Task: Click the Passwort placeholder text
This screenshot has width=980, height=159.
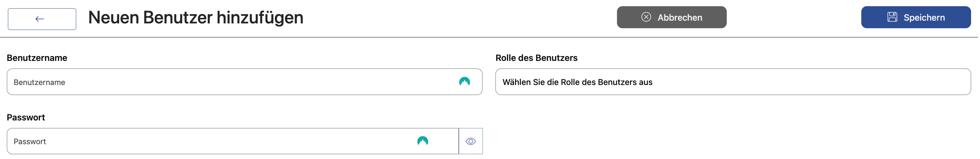Action: (30, 142)
